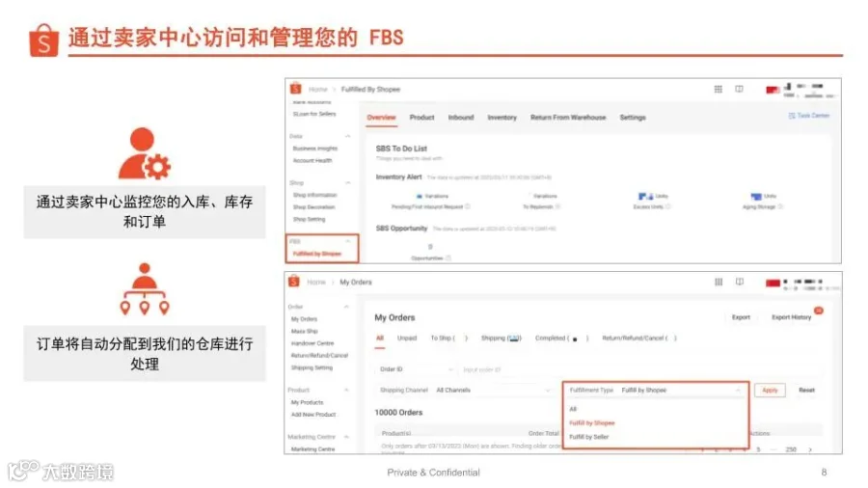868x488 pixels.
Task: Open Shop Setting sidebar link
Action: [x=309, y=219]
